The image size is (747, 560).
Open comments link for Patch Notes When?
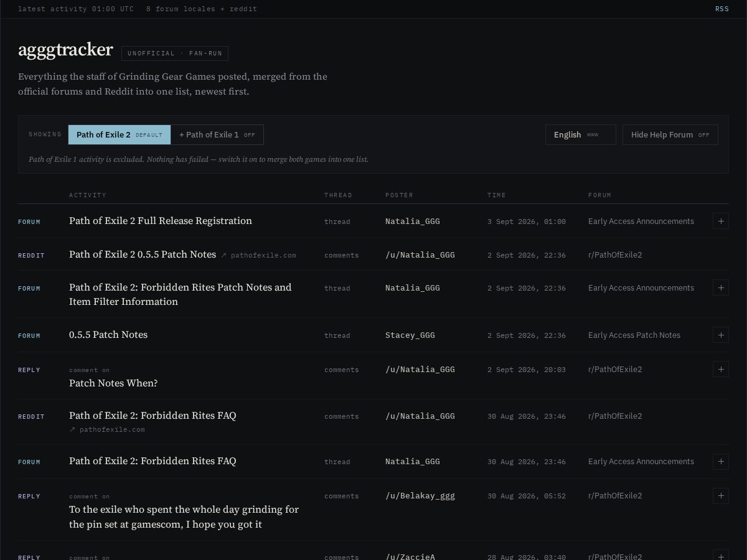[341, 370]
